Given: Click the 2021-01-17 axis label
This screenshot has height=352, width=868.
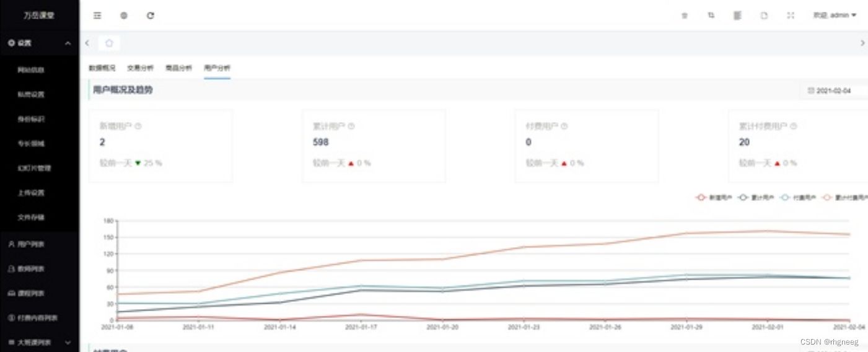Looking at the screenshot, I should pyautogui.click(x=361, y=327).
